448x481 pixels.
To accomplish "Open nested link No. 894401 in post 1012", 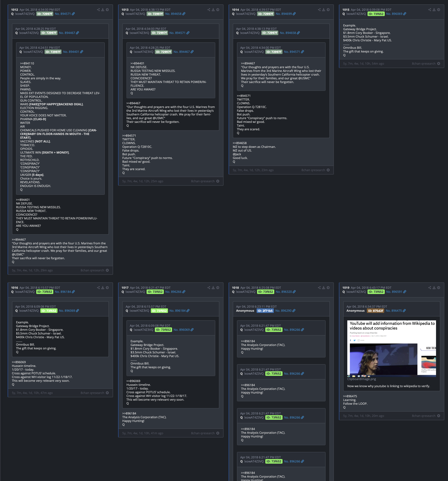I will pyautogui.click(x=73, y=52).
